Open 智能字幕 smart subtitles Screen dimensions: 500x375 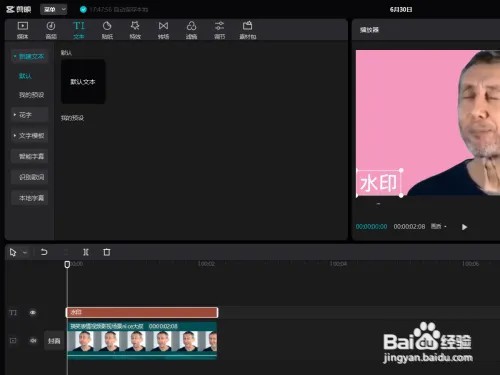[29, 156]
